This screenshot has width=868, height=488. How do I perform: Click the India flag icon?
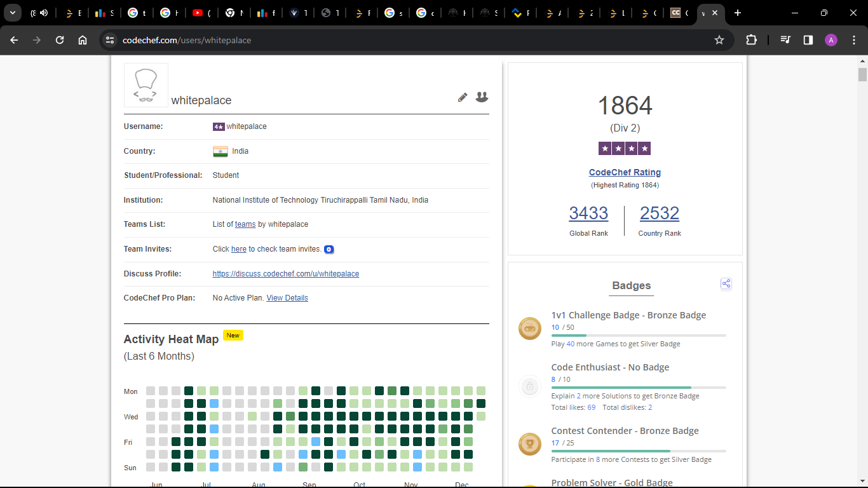pyautogui.click(x=220, y=151)
